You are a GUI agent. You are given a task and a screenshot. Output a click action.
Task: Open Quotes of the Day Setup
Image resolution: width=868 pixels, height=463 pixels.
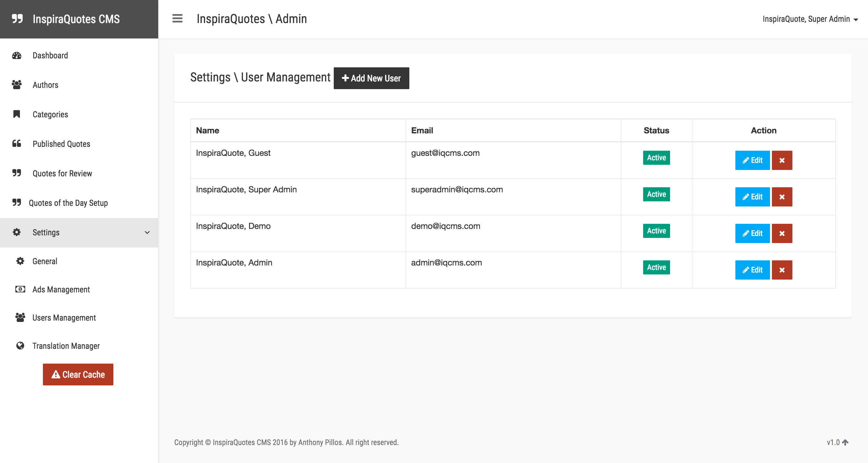pos(68,203)
